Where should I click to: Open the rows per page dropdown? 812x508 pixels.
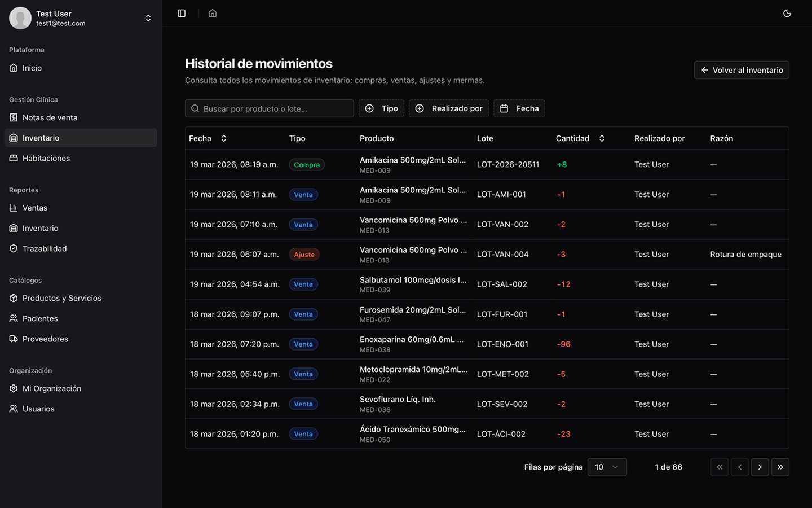pos(607,467)
